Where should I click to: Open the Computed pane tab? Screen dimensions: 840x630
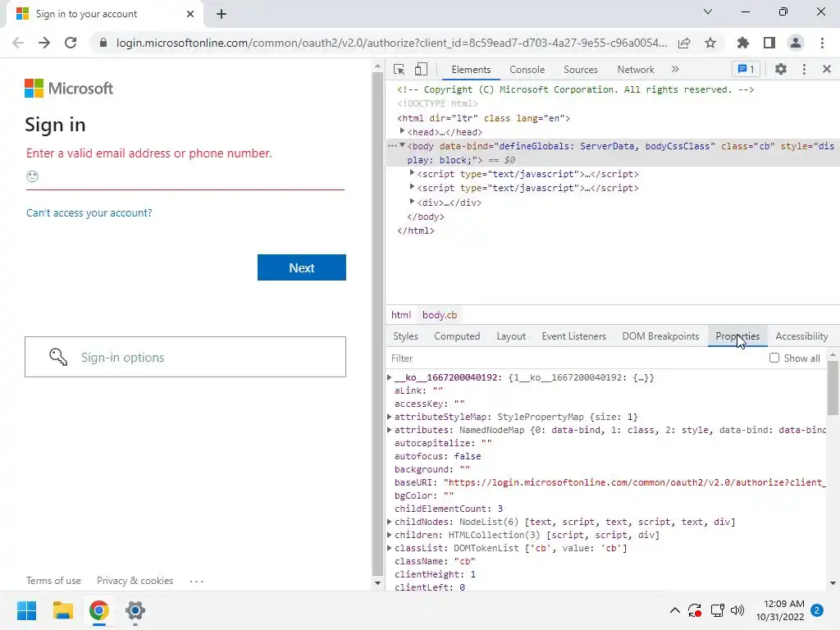(x=457, y=336)
